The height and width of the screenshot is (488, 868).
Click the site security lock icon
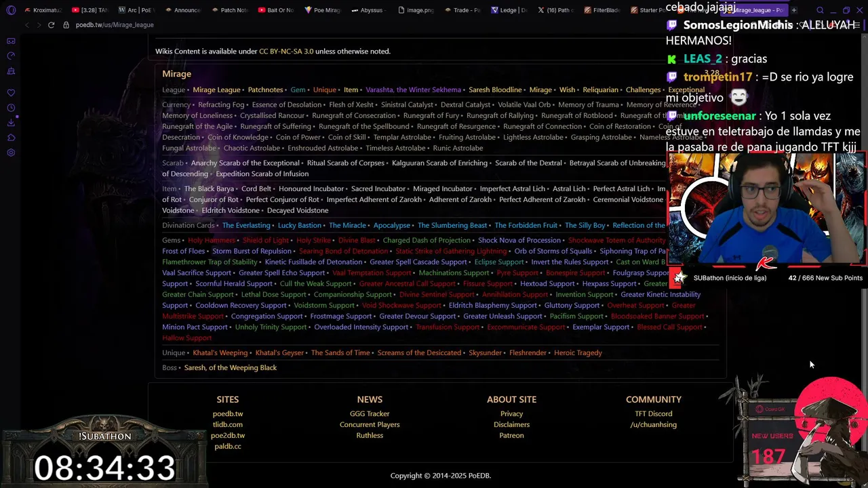point(66,25)
